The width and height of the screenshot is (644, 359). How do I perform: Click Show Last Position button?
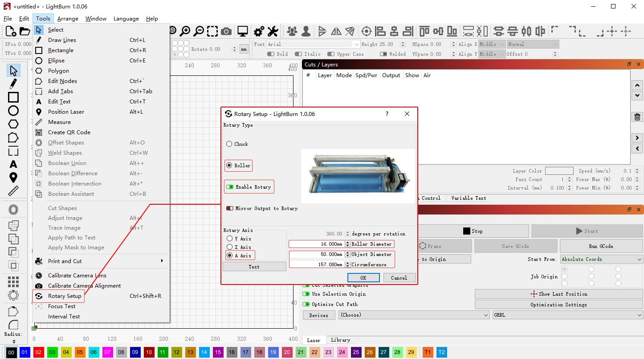pyautogui.click(x=558, y=294)
